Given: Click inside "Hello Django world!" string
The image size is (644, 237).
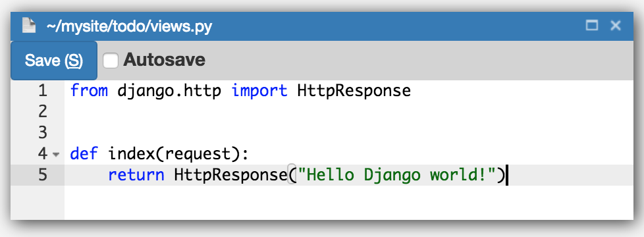Looking at the screenshot, I should click(x=396, y=175).
